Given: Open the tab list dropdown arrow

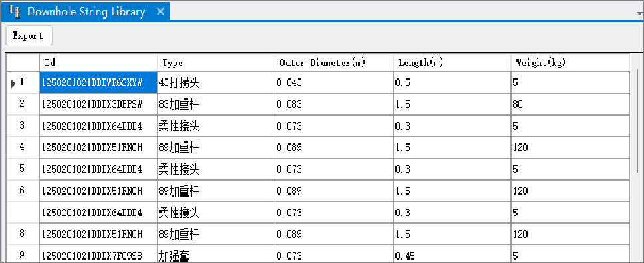Looking at the screenshot, I should click(x=640, y=13).
